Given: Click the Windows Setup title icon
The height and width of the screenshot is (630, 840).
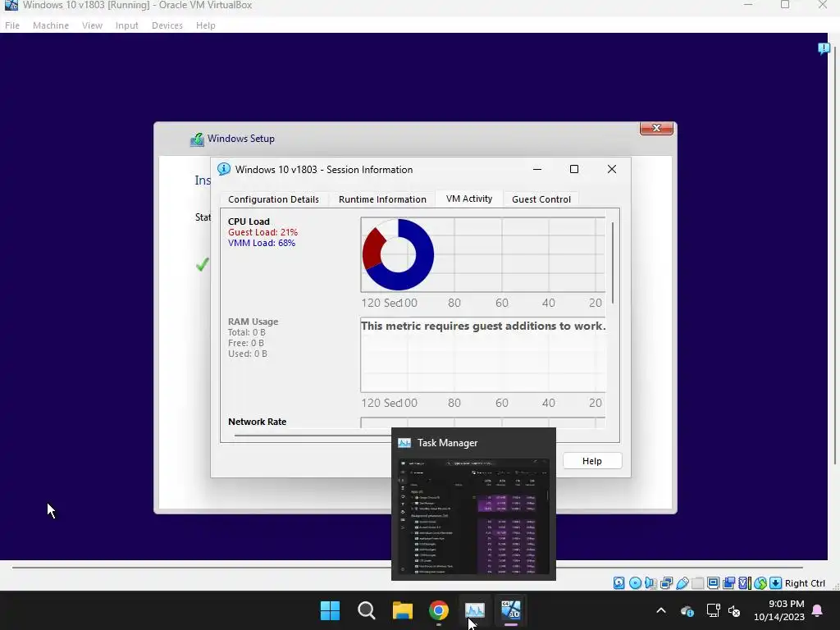Looking at the screenshot, I should click(x=197, y=139).
